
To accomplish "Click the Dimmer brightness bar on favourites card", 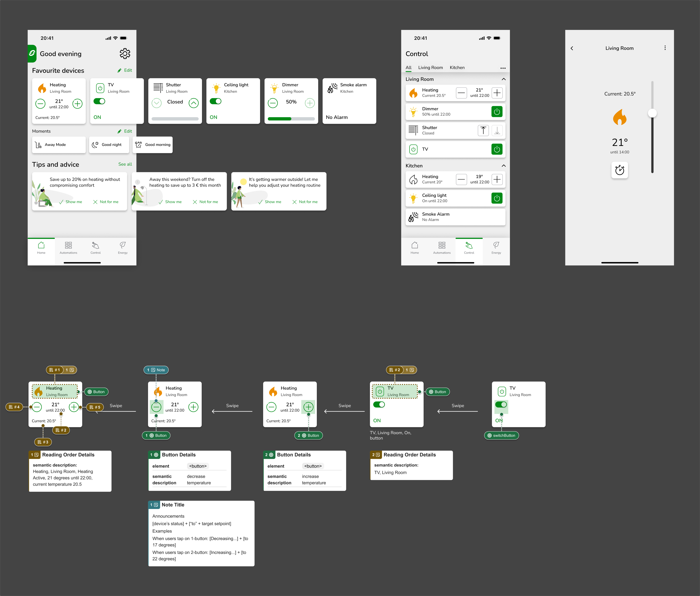I will pyautogui.click(x=291, y=119).
